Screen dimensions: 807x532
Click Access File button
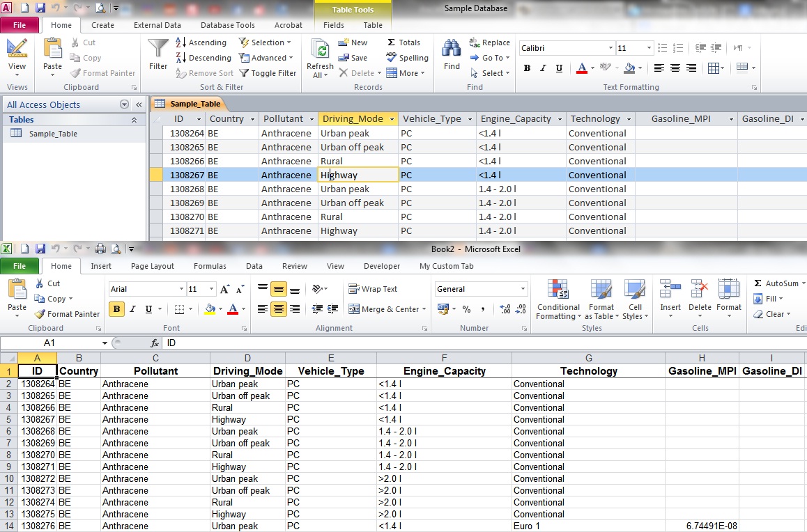[20, 24]
